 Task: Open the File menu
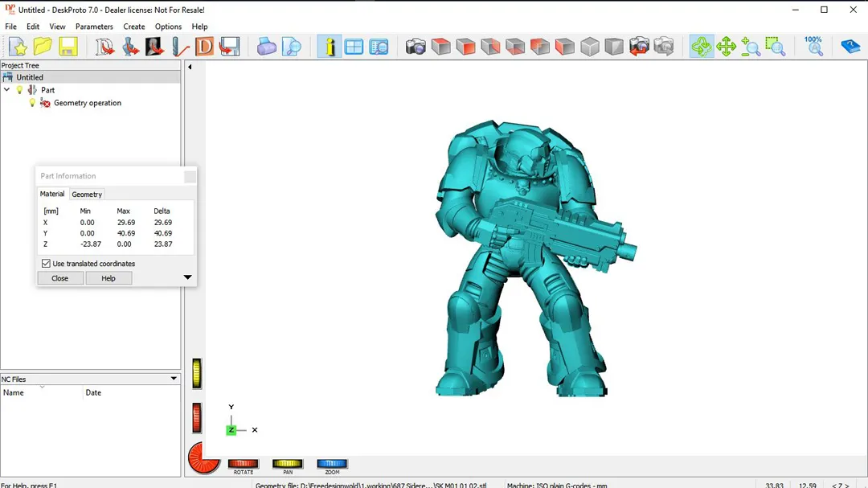[10, 27]
